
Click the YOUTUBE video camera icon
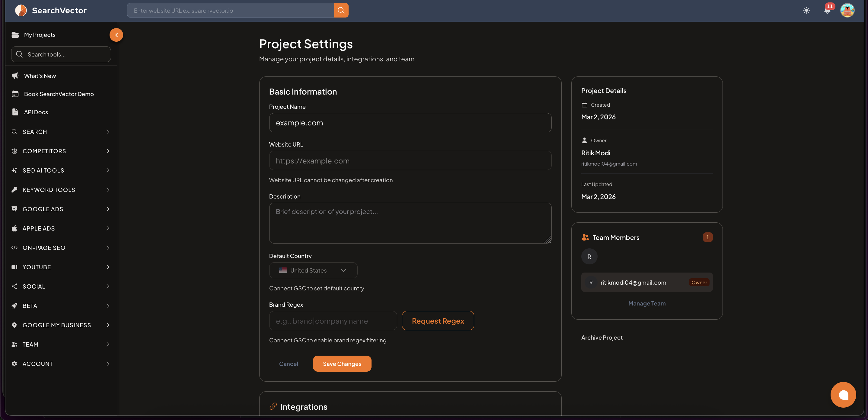14,267
